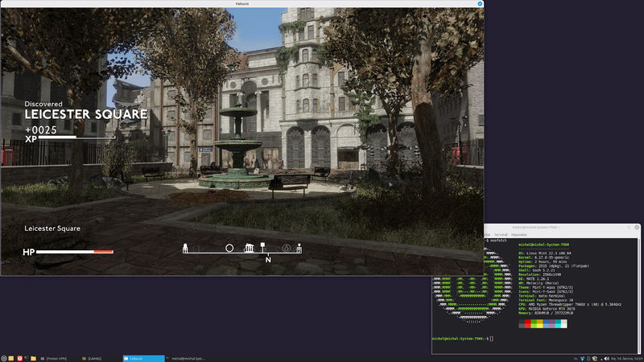Close the terminal window

[x=637, y=227]
